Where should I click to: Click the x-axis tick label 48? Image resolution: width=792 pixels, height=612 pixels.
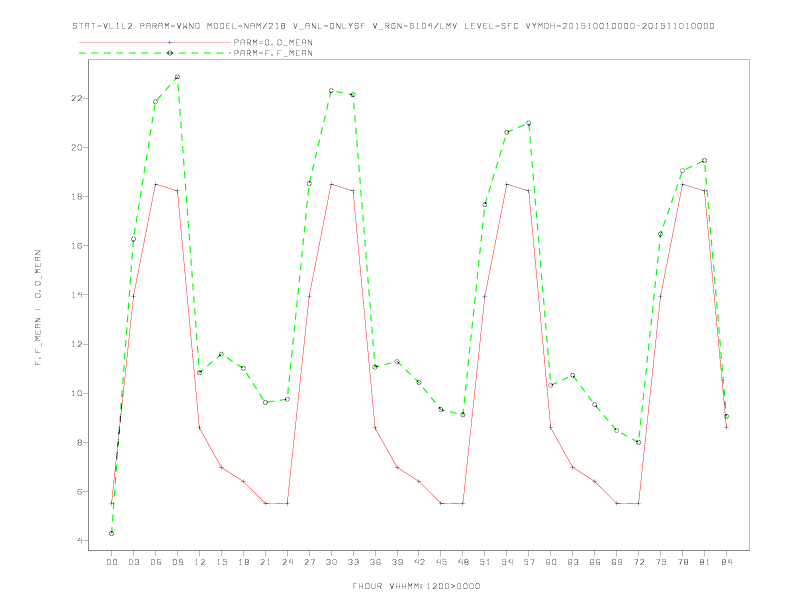pos(463,562)
